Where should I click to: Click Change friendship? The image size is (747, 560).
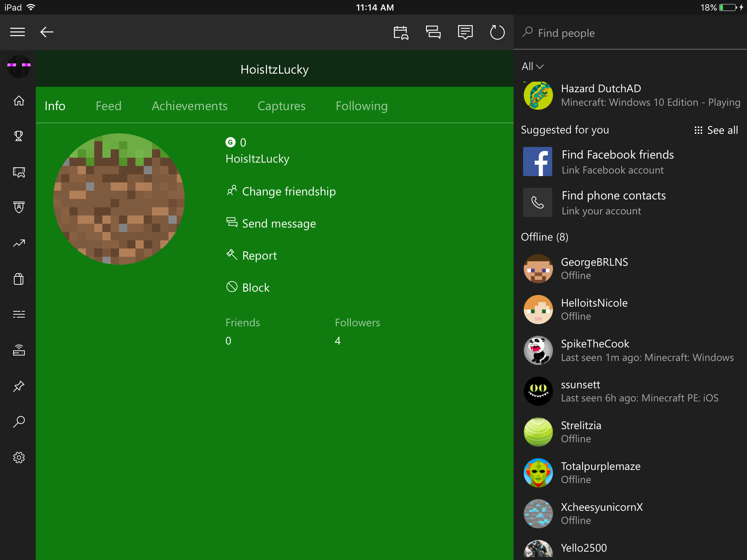[281, 191]
